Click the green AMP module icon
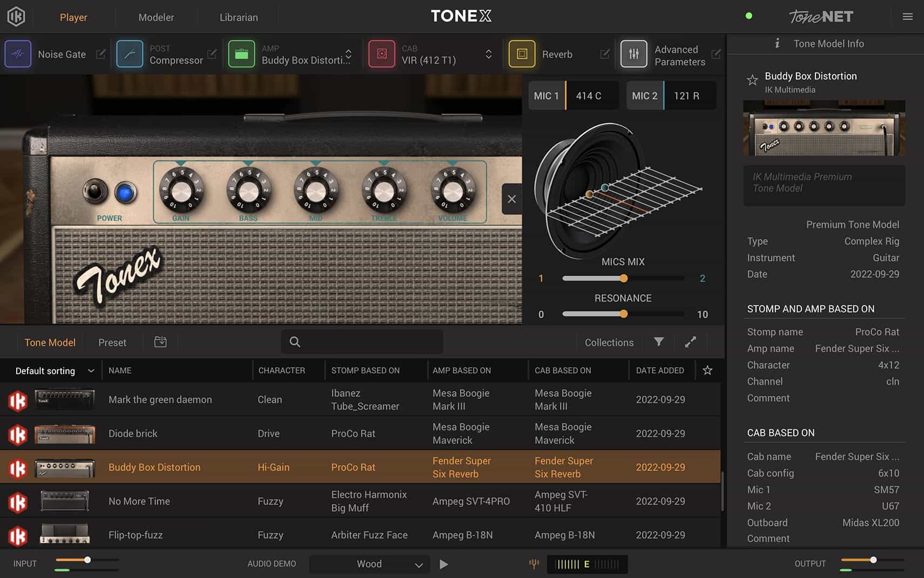The height and width of the screenshot is (578, 924). [x=242, y=54]
